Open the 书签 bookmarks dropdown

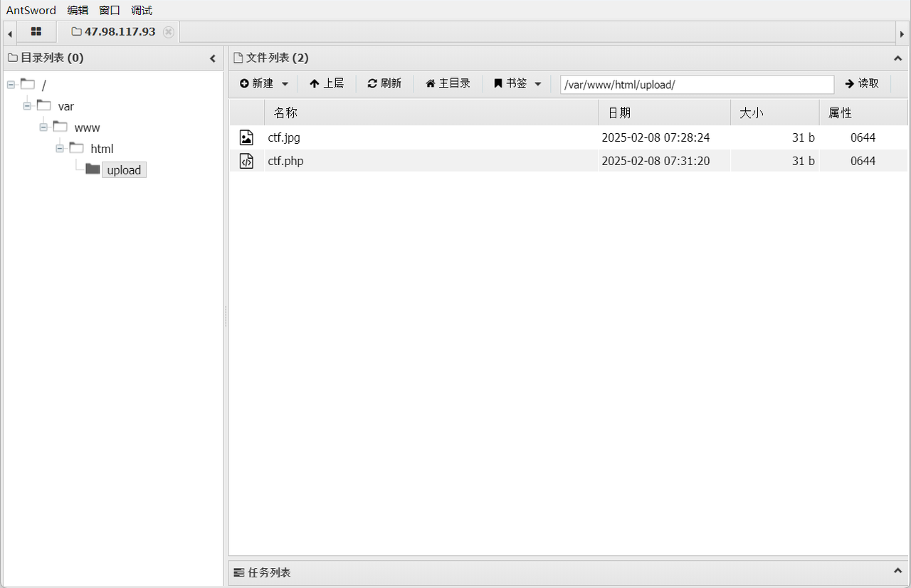point(517,84)
